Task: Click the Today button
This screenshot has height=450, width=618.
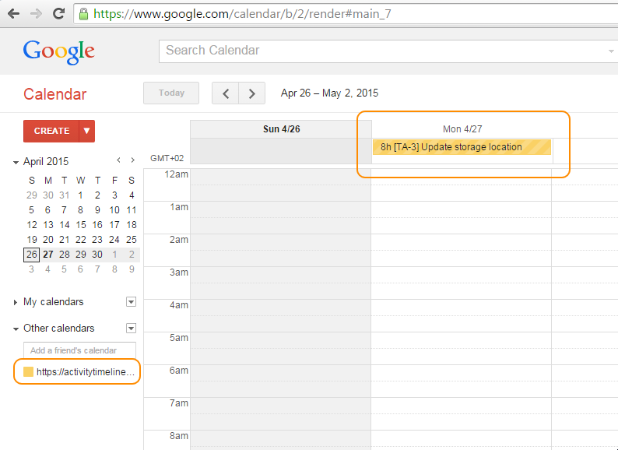Action: pos(171,93)
